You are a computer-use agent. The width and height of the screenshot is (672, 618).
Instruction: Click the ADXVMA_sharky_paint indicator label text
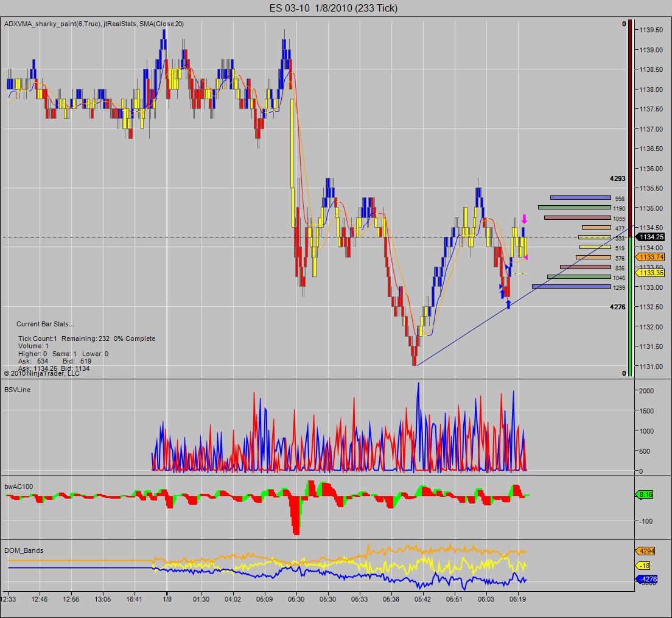53,24
